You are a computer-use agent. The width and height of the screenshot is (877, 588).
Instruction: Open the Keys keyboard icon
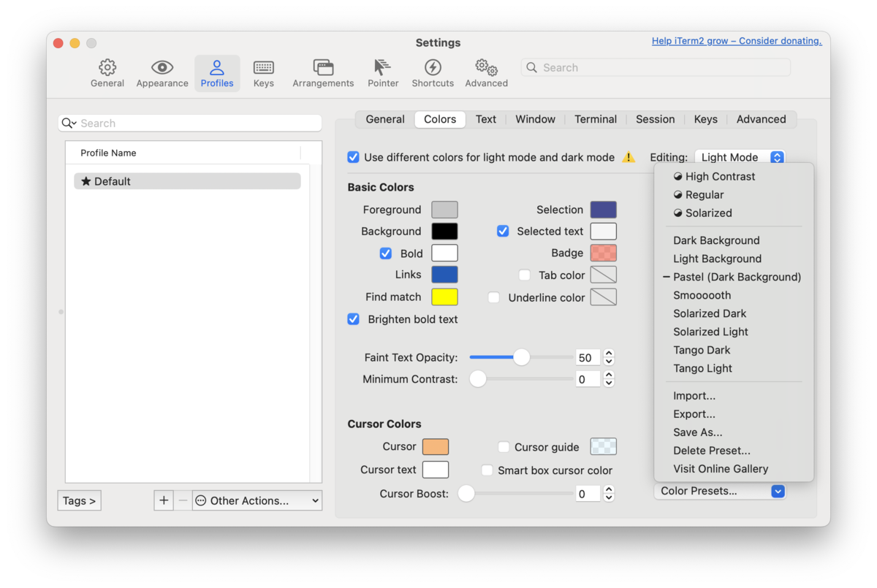[264, 68]
